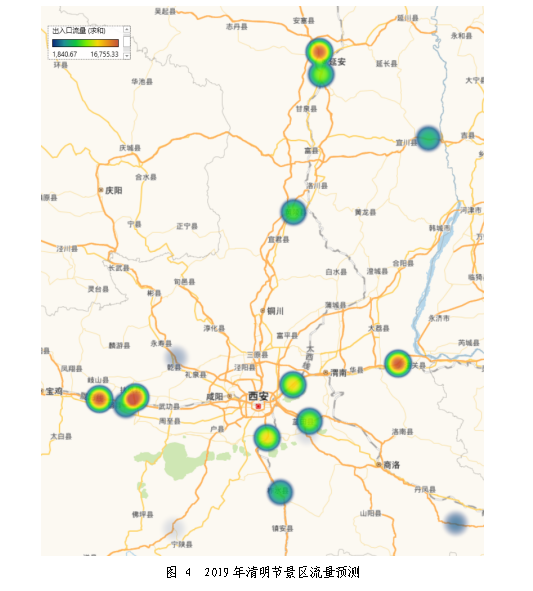Select the 庆阳 city dot marker
Image resolution: width=533 pixels, height=591 pixels.
point(101,190)
